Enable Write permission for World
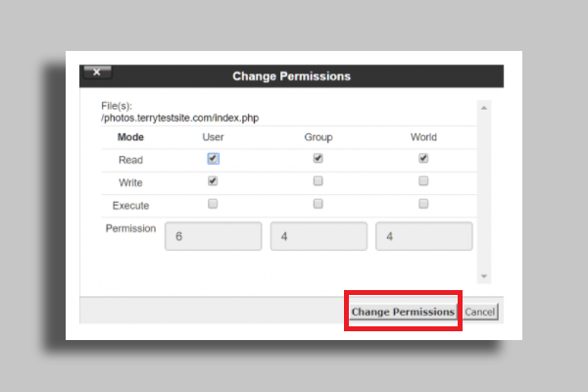The width and height of the screenshot is (588, 392). coord(423,181)
